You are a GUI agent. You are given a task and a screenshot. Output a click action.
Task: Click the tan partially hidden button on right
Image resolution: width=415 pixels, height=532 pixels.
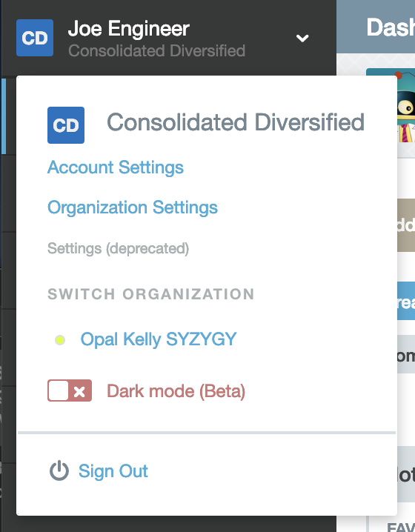[406, 225]
